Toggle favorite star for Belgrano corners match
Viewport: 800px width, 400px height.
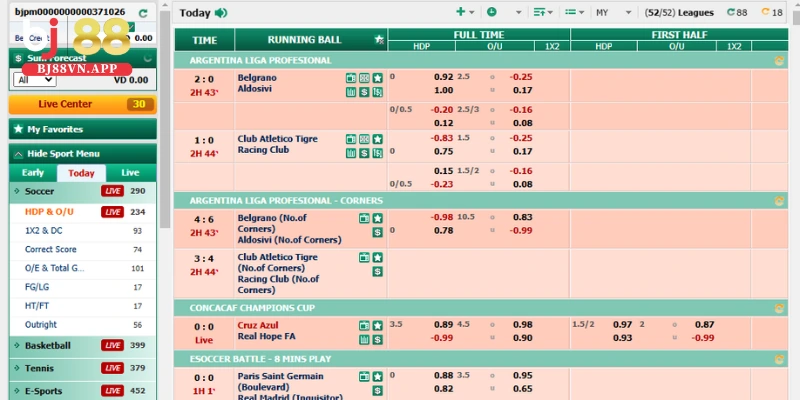pos(378,218)
